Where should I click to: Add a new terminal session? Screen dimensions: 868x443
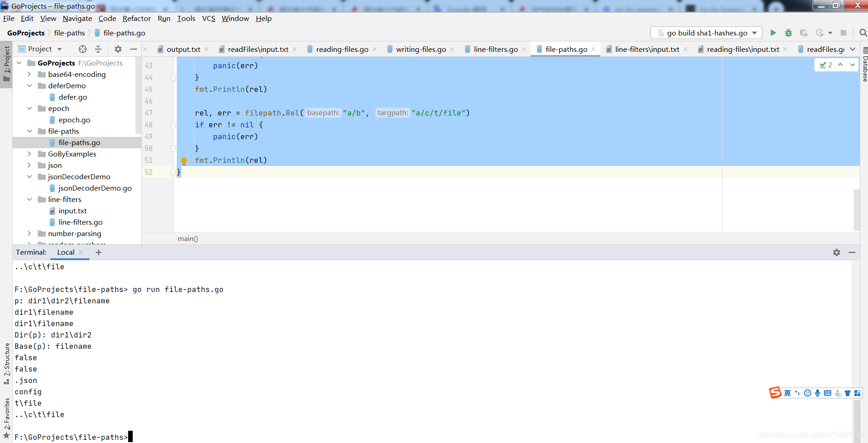99,252
